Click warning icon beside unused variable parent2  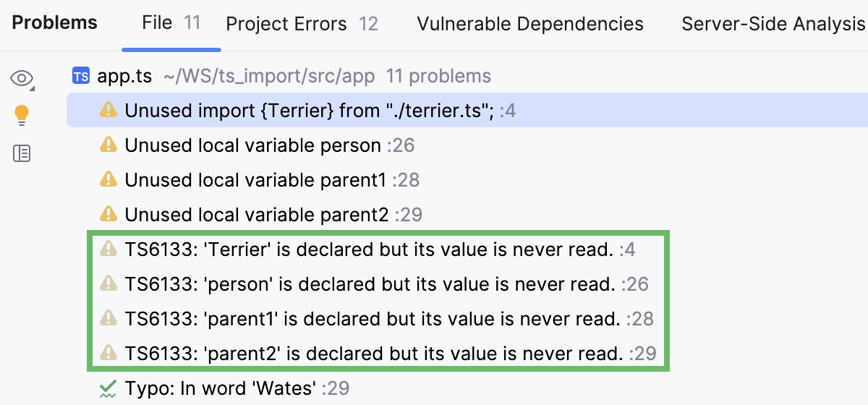109,215
